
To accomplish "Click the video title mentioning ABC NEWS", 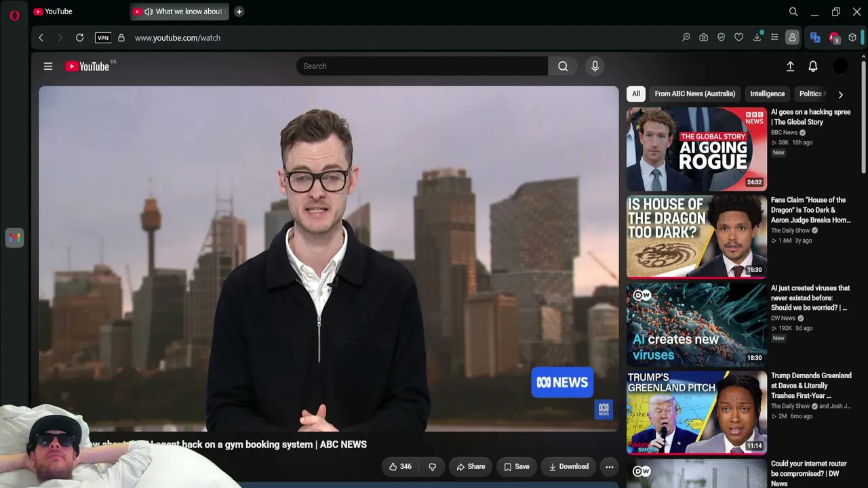I will (227, 445).
